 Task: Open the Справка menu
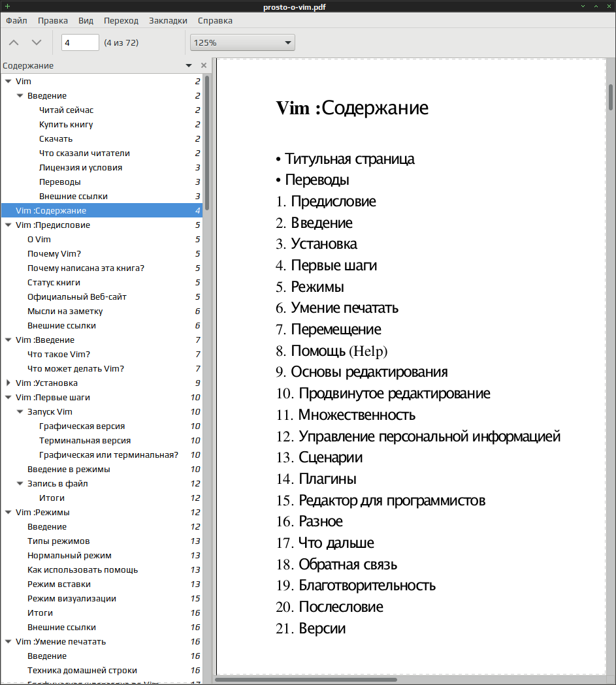(215, 20)
